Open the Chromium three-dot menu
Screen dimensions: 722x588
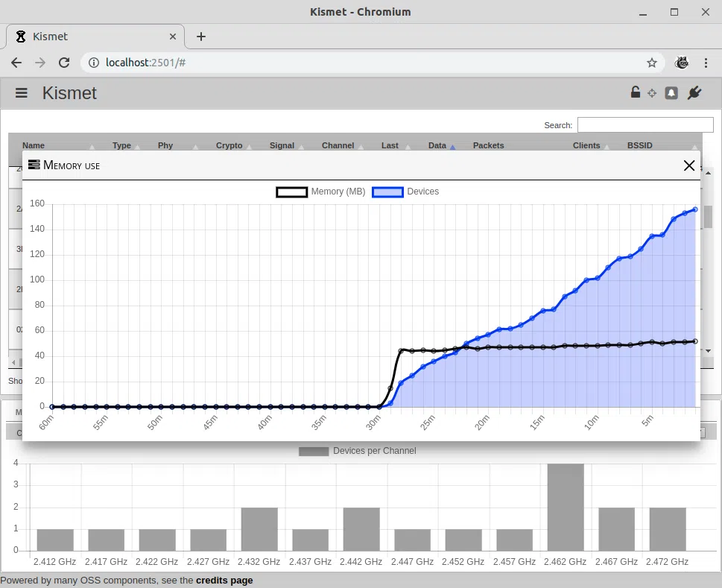(x=706, y=63)
